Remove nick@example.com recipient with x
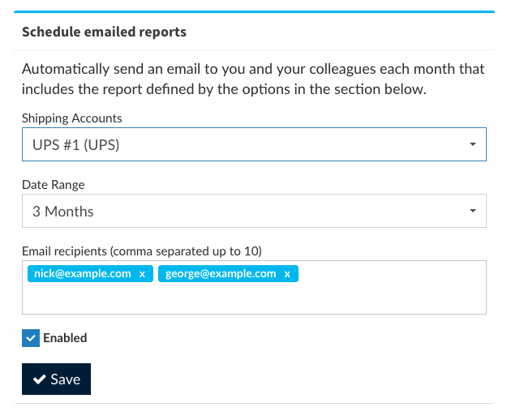507x420 pixels. click(x=142, y=274)
